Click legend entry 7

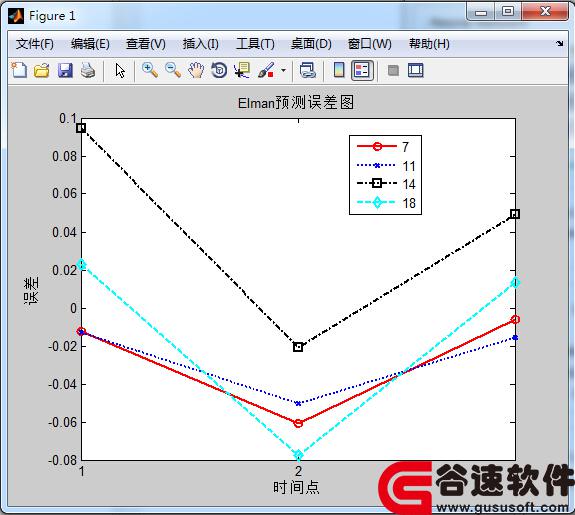tap(405, 147)
